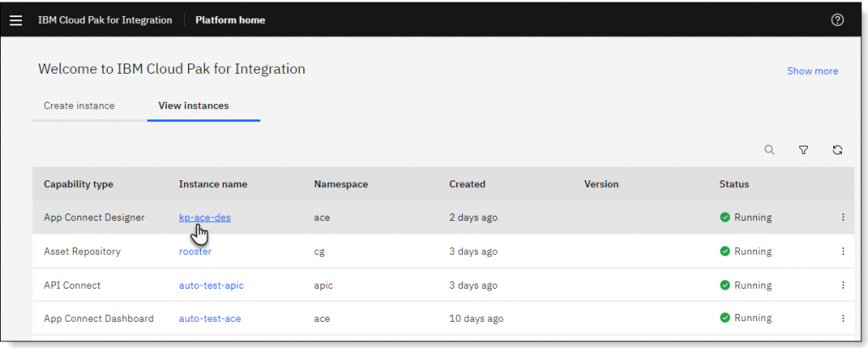Click the IBM Cloud Pak for Integration title
The width and height of the screenshot is (868, 348).
click(105, 20)
